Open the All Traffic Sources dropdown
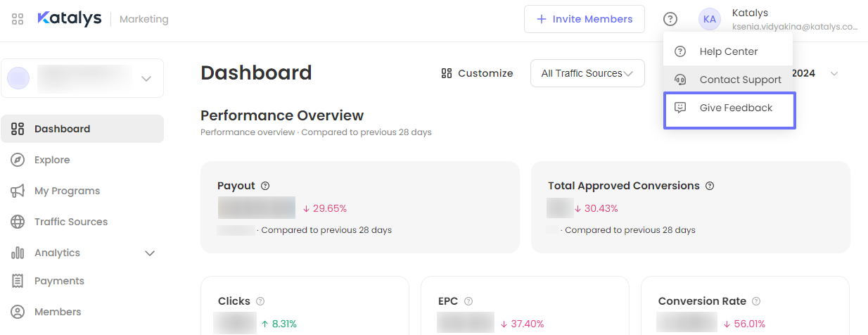This screenshot has width=868, height=335. click(x=587, y=73)
